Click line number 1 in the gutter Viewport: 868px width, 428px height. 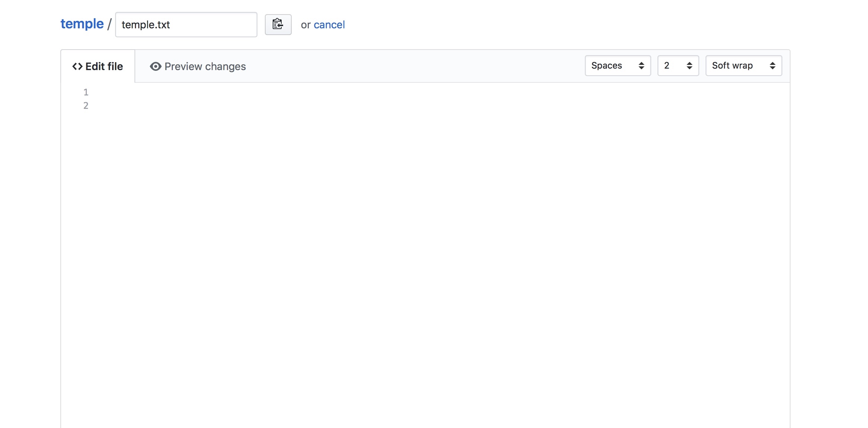tap(86, 92)
